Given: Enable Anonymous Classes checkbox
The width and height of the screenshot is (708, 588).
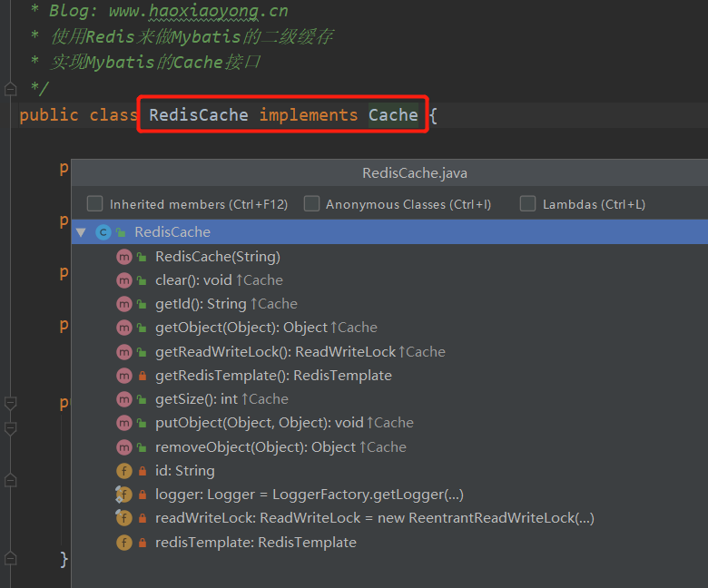Looking at the screenshot, I should tap(311, 203).
